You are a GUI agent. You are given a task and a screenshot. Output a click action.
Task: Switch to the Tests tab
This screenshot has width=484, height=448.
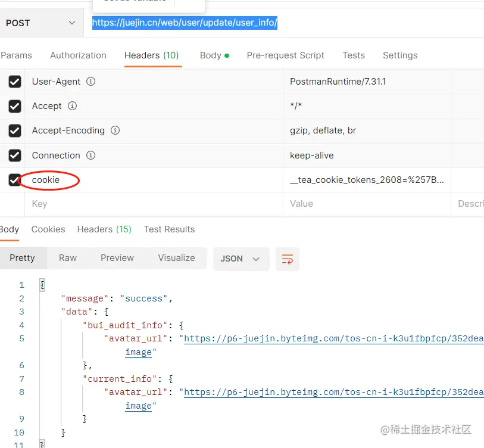coord(354,55)
